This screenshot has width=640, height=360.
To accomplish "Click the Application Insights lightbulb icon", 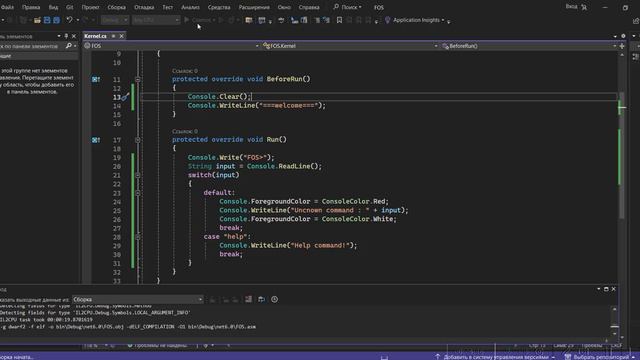I will pos(387,20).
